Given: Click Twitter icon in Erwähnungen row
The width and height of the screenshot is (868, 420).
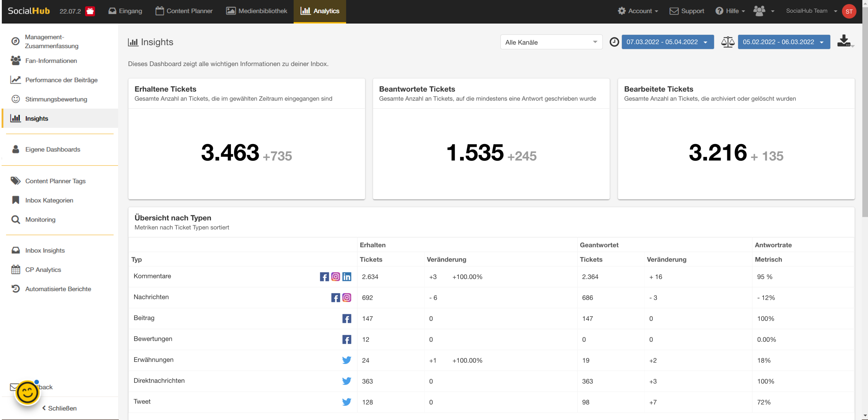Looking at the screenshot, I should pyautogui.click(x=347, y=360).
